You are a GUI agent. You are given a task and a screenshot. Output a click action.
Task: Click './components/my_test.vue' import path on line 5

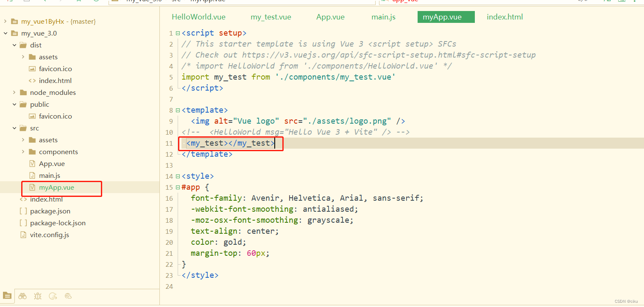pyautogui.click(x=335, y=77)
